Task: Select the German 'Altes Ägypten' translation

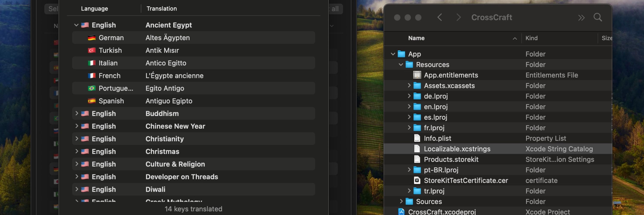Action: point(167,38)
